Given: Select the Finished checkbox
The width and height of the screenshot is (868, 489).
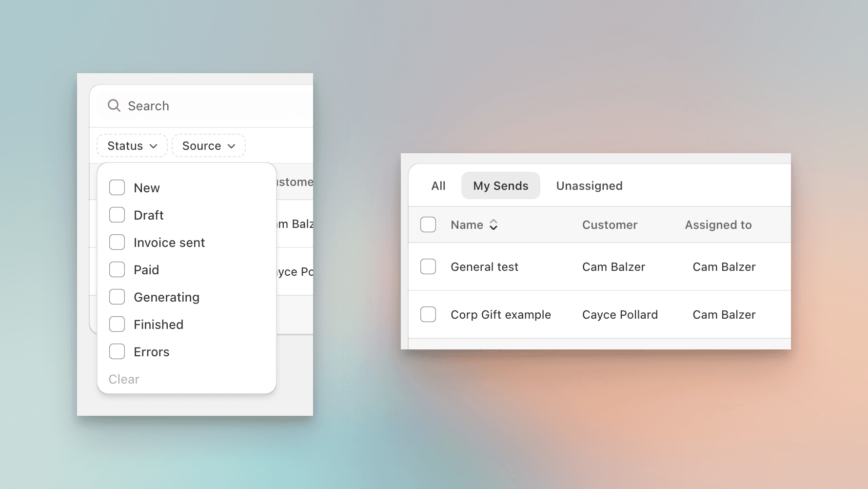Looking at the screenshot, I should pyautogui.click(x=117, y=324).
